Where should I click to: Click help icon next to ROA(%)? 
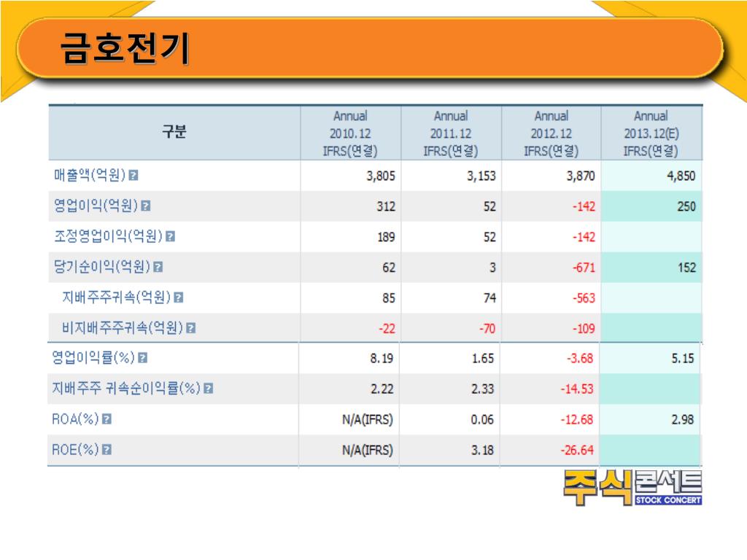click(x=107, y=419)
